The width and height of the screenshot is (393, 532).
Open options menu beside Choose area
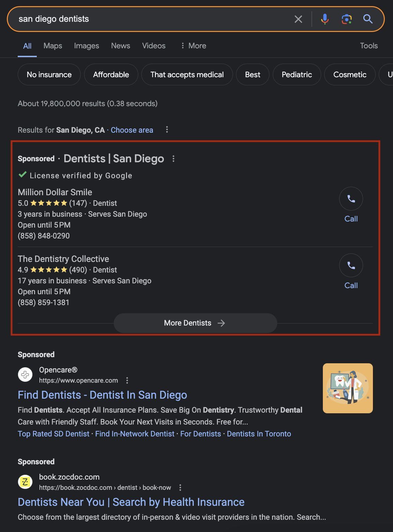[x=167, y=130]
